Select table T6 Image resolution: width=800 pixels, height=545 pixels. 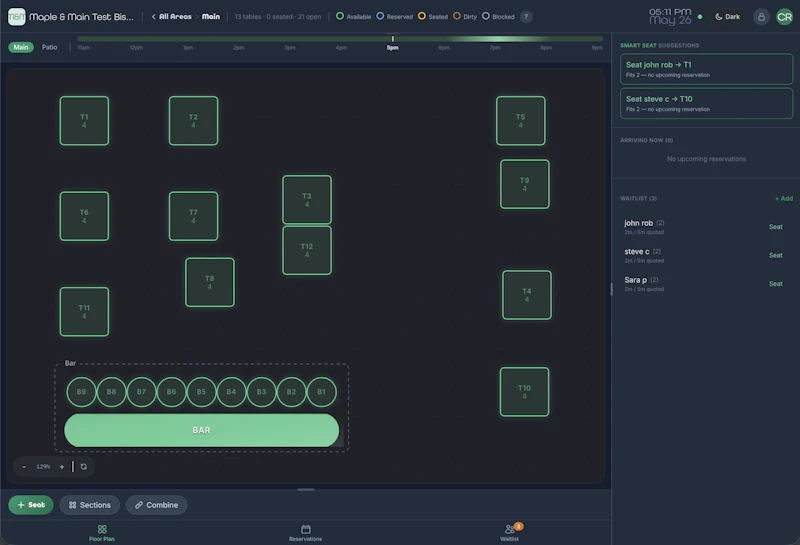[x=84, y=216]
